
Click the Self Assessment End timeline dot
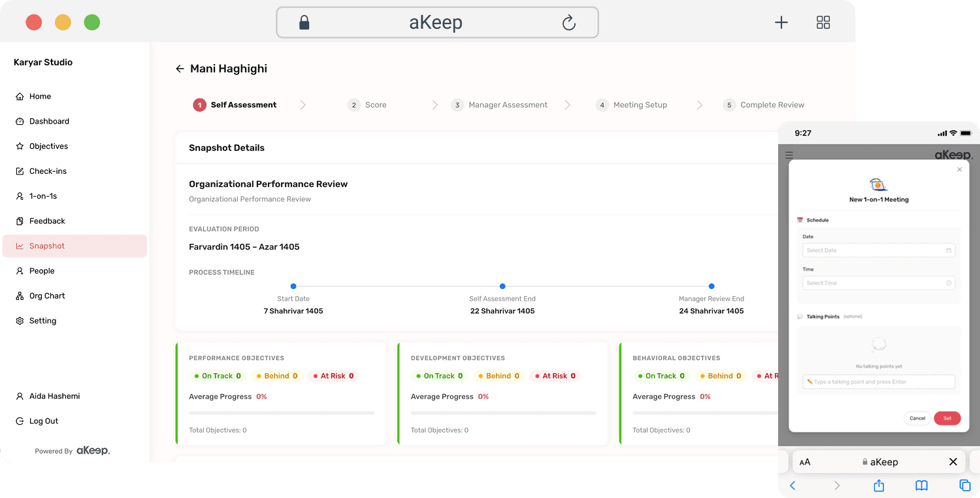(x=502, y=286)
